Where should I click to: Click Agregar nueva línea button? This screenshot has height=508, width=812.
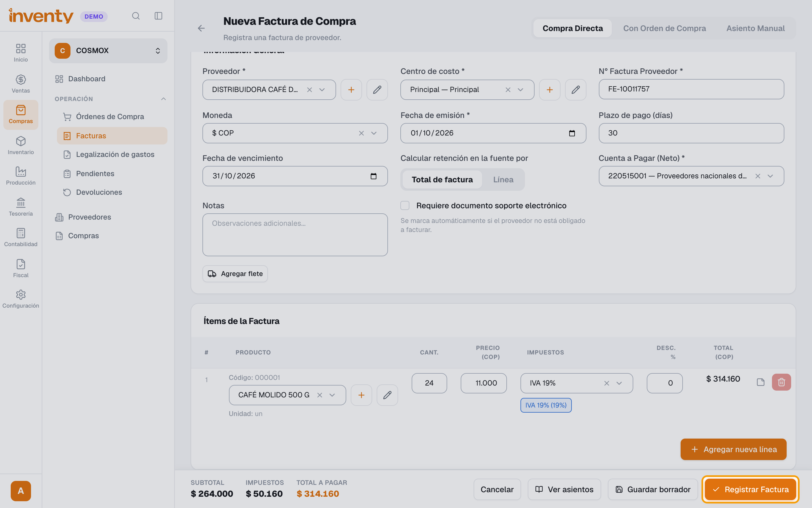coord(734,450)
